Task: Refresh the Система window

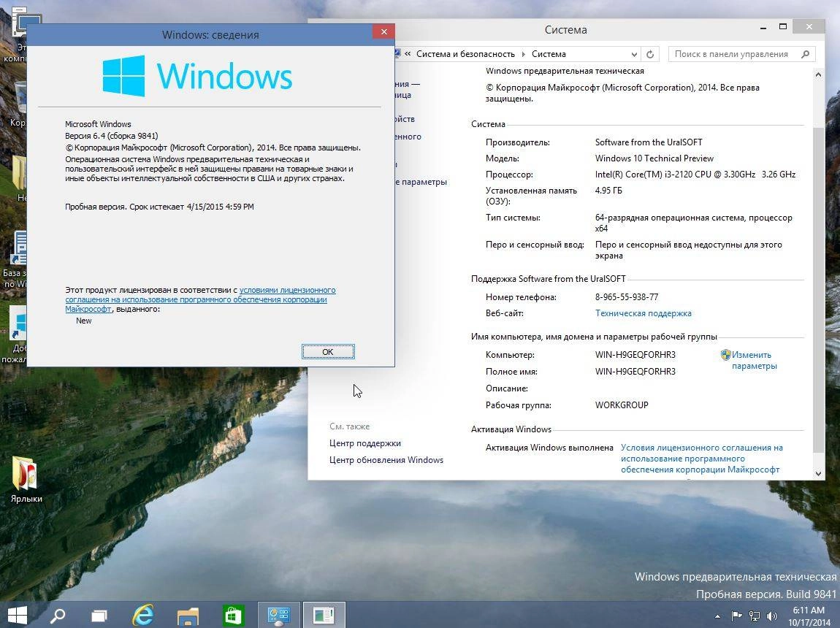Action: coord(650,54)
